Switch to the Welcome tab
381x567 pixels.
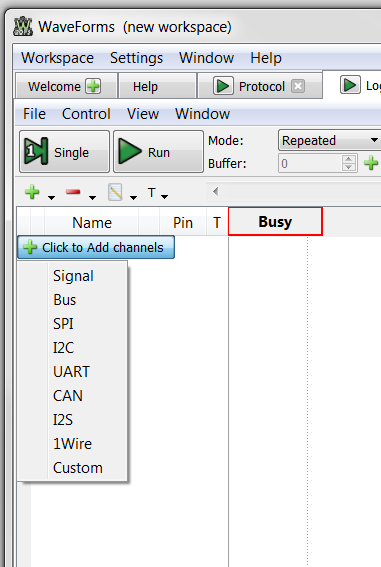click(x=66, y=86)
